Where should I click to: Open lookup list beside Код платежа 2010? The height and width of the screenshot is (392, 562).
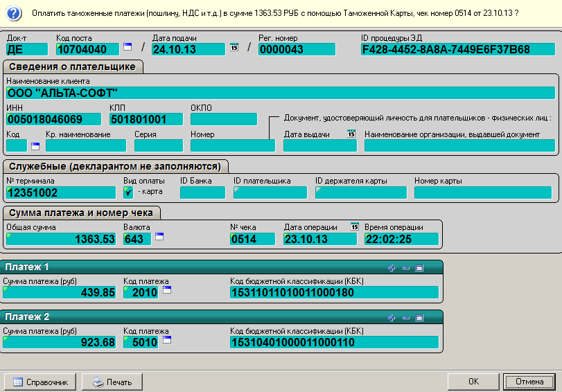(x=166, y=291)
